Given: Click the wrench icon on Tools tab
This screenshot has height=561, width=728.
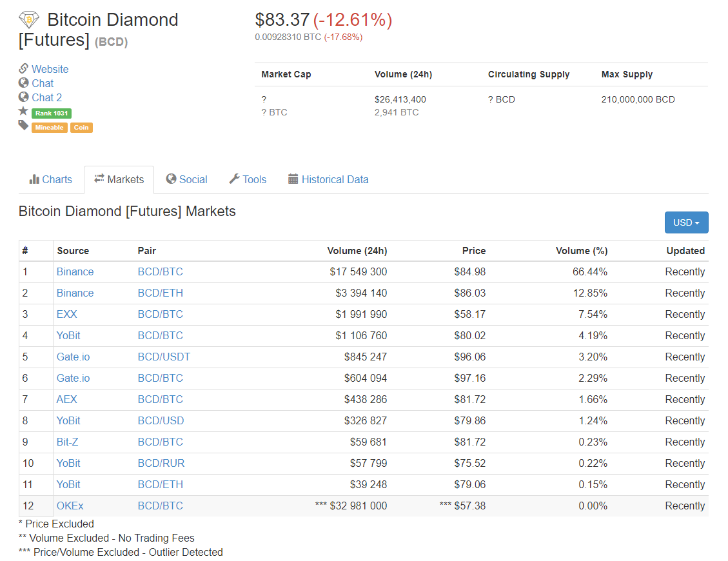Looking at the screenshot, I should click(234, 179).
